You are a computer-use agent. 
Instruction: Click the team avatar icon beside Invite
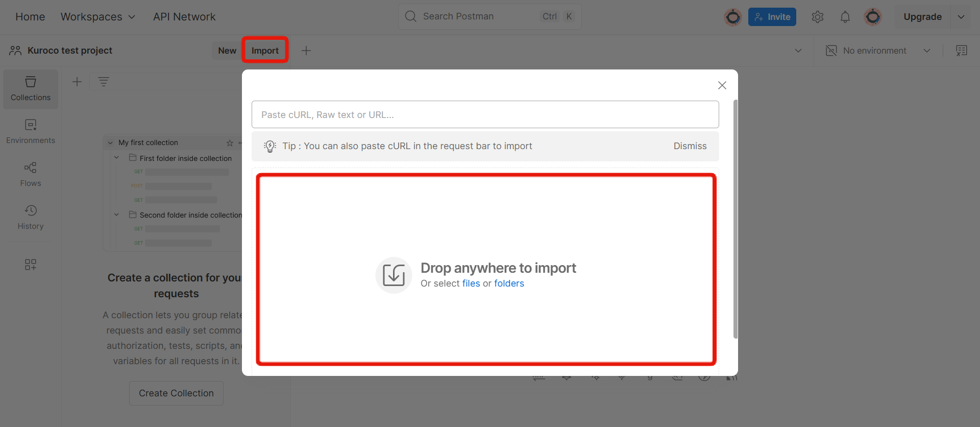[x=733, y=17]
